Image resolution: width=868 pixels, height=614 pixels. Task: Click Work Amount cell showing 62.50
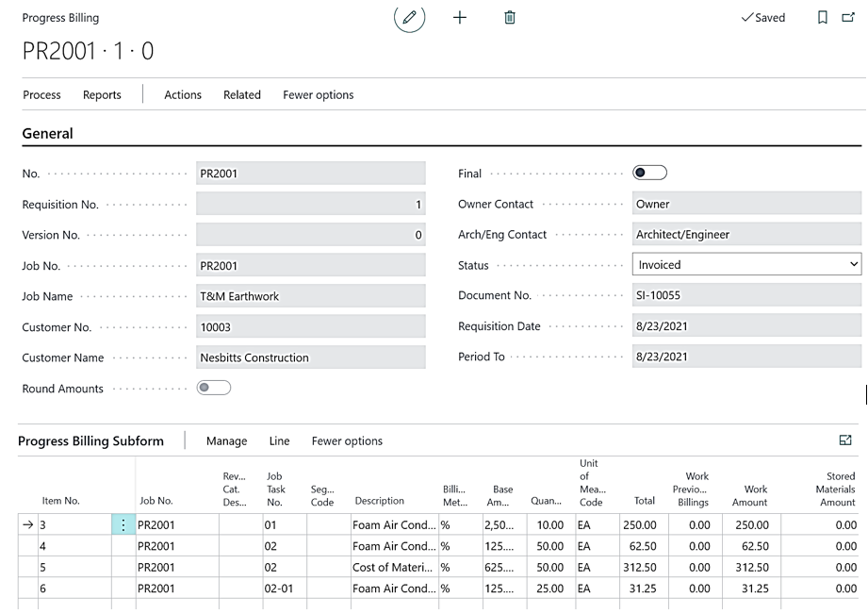point(751,546)
